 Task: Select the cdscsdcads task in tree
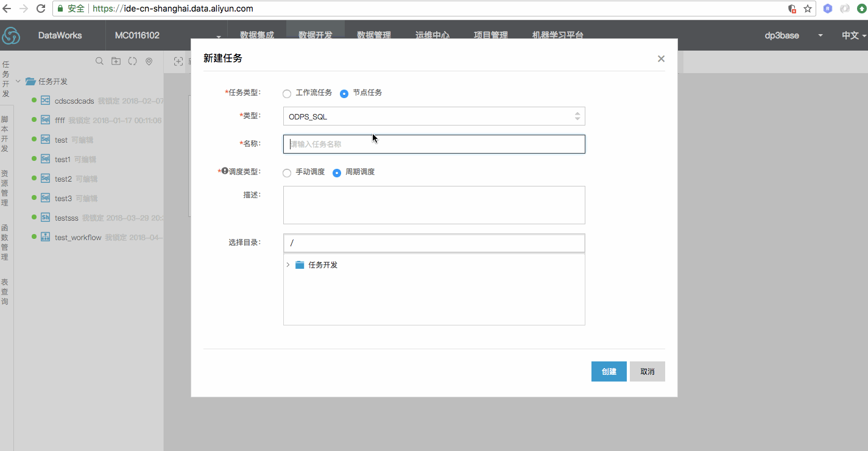click(74, 101)
